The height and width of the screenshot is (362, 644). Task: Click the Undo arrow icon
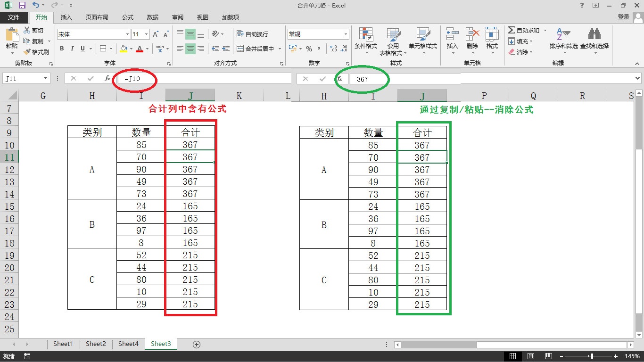coord(36,5)
